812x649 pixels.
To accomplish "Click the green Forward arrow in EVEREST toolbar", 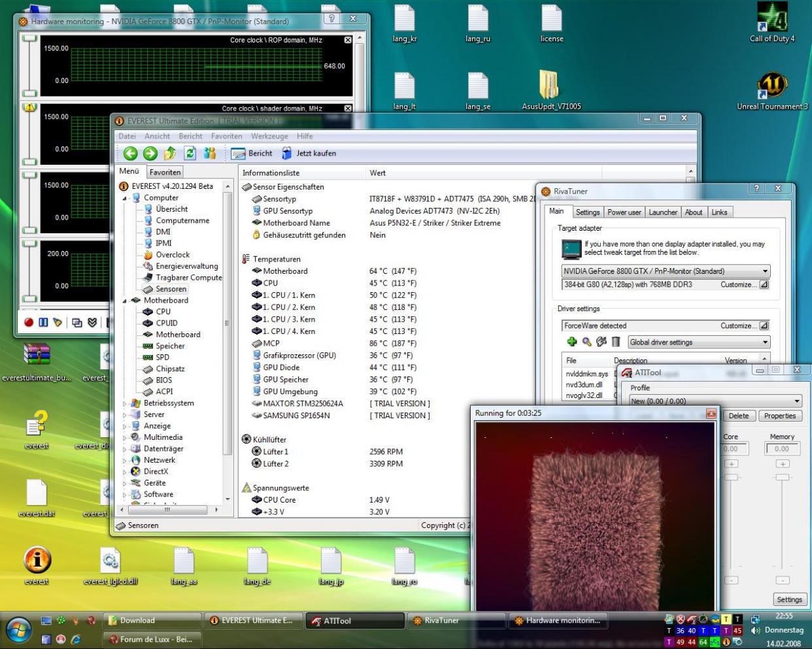I will [x=150, y=153].
